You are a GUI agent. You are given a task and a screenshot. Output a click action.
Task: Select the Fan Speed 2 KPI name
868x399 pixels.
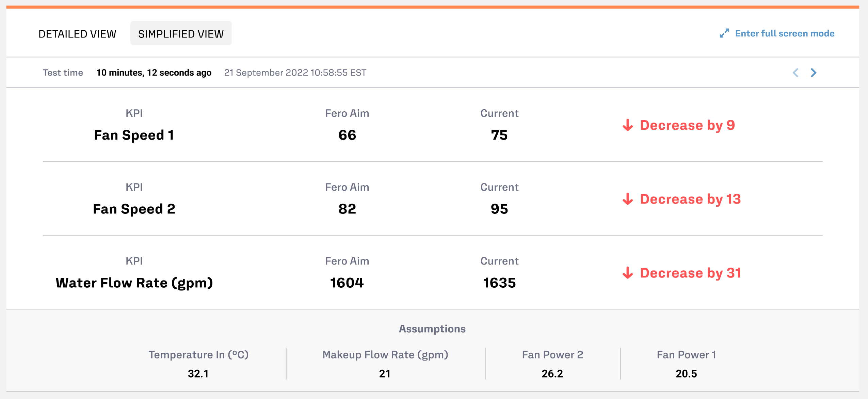(134, 209)
